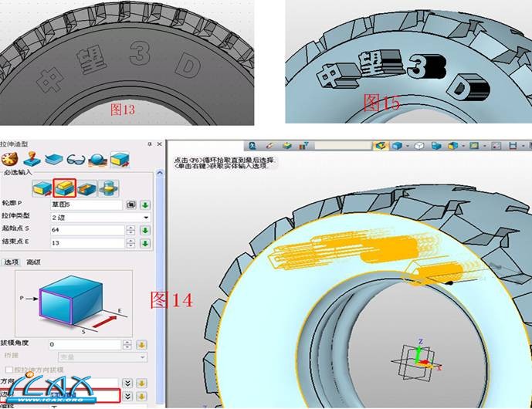Image resolution: width=532 pixels, height=409 pixels.
Task: Click the green arrow next to start point S
Action: click(145, 230)
